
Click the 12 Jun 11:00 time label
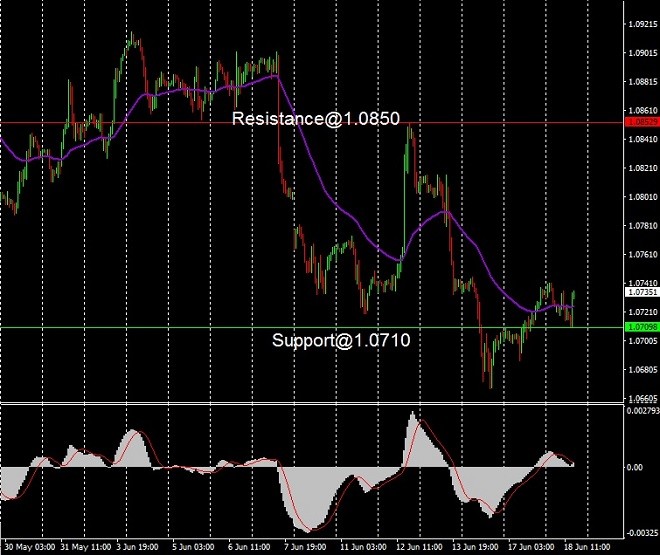pos(419,547)
